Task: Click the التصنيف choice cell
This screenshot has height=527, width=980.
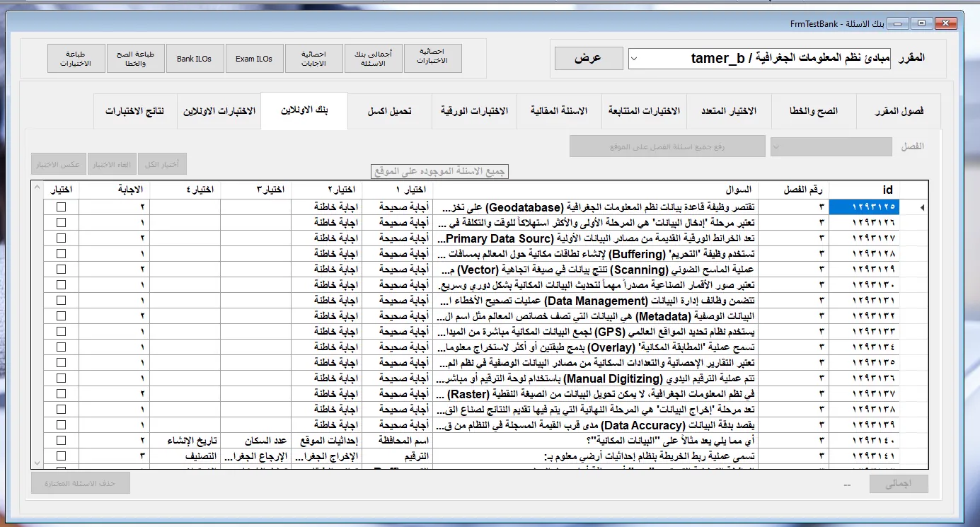Action: tap(185, 456)
